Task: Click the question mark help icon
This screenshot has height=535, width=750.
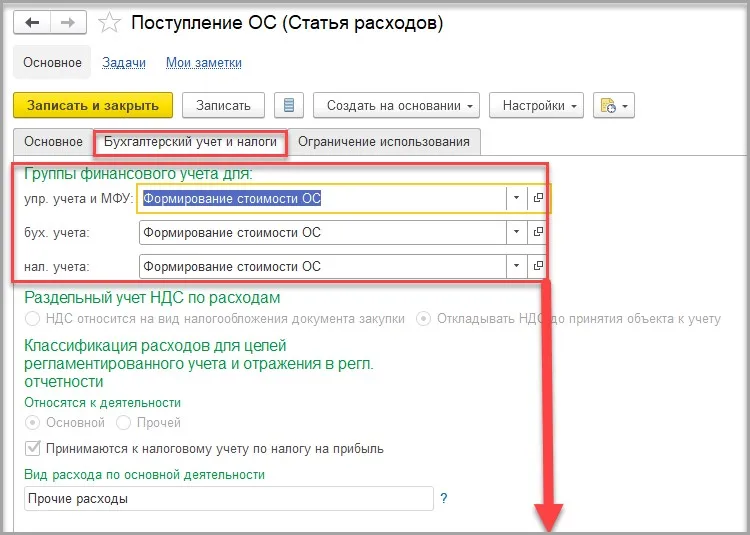Action: pos(443,498)
